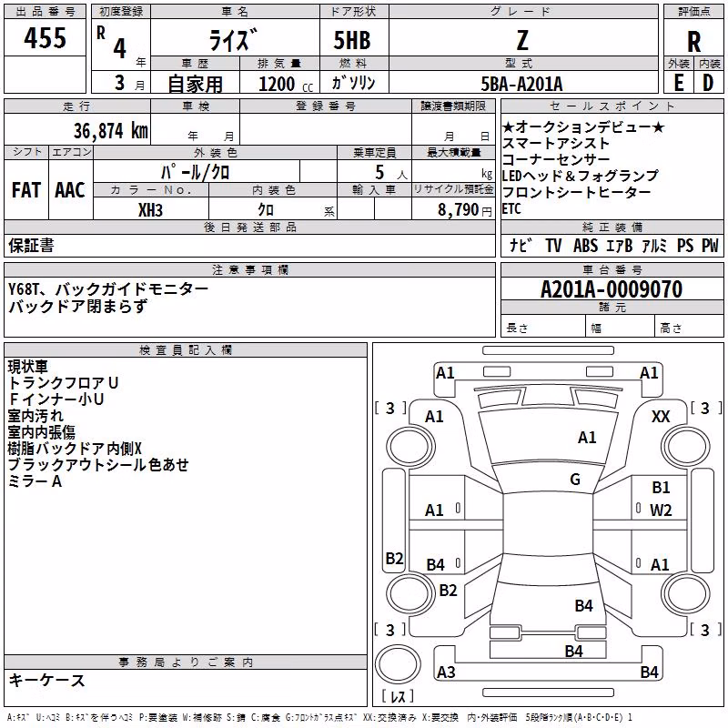Select exterior color パール/クロ
Image resolution: width=728 pixels, height=728 pixels.
click(x=195, y=172)
